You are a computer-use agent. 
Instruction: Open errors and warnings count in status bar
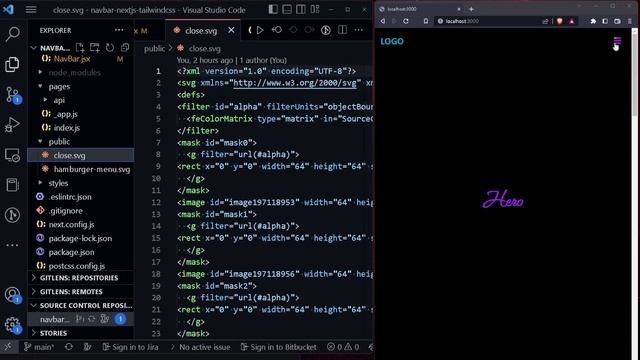pos(343,347)
